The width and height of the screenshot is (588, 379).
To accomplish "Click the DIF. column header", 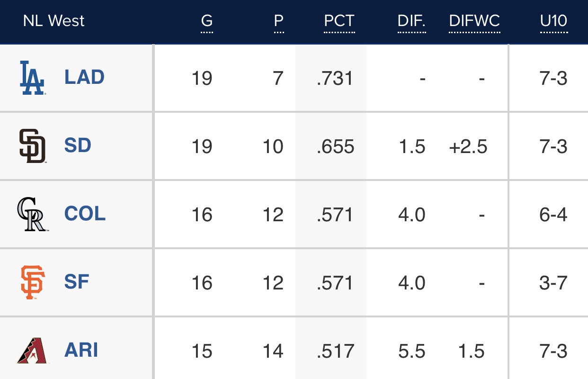I will (x=411, y=21).
